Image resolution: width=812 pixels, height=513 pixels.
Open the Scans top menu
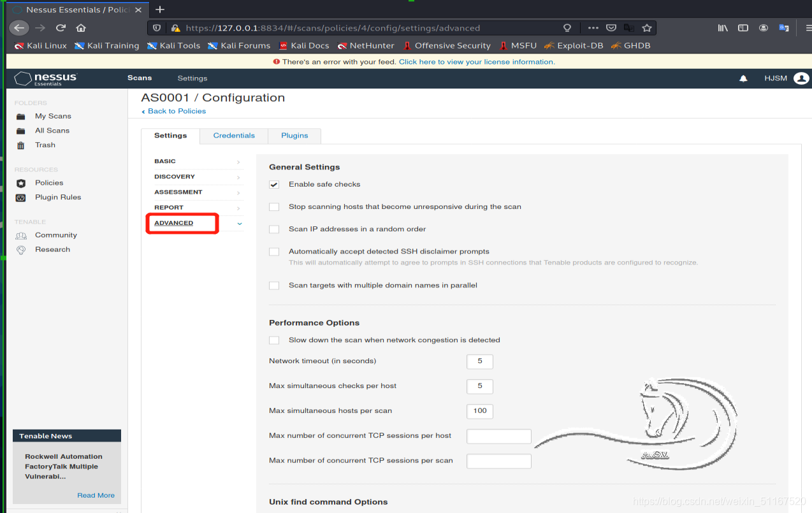click(x=140, y=78)
